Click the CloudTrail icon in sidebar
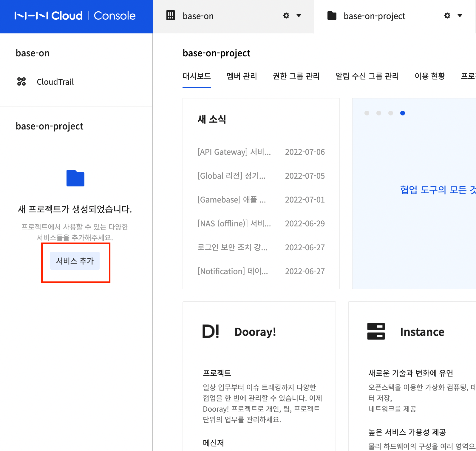476x451 pixels. click(x=21, y=81)
